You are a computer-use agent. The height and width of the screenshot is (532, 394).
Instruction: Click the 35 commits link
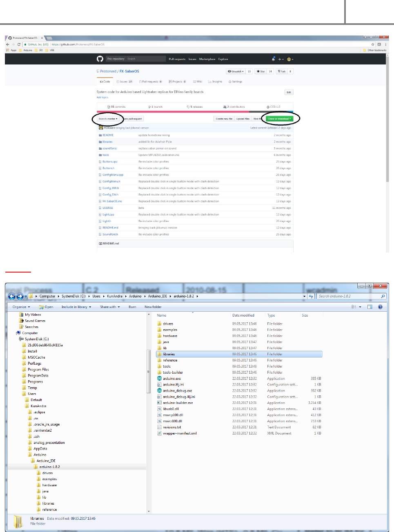coord(116,107)
